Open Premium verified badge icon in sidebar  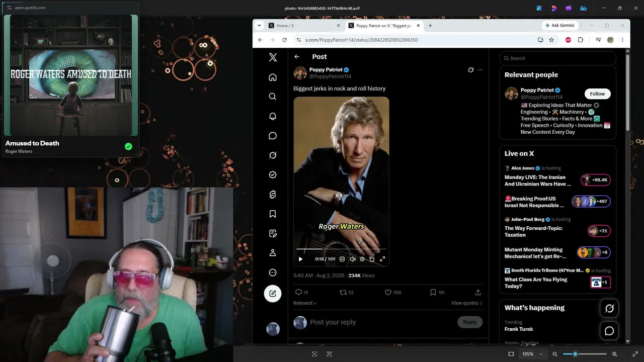[x=273, y=175]
